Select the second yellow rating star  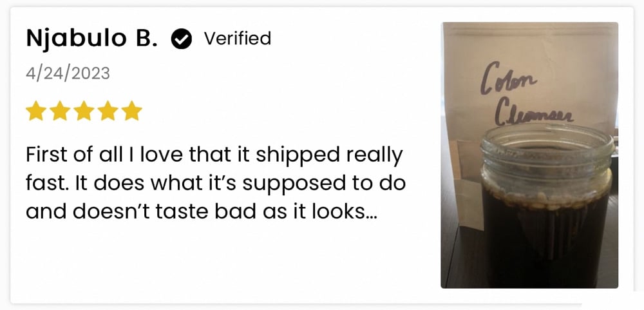pos(60,111)
